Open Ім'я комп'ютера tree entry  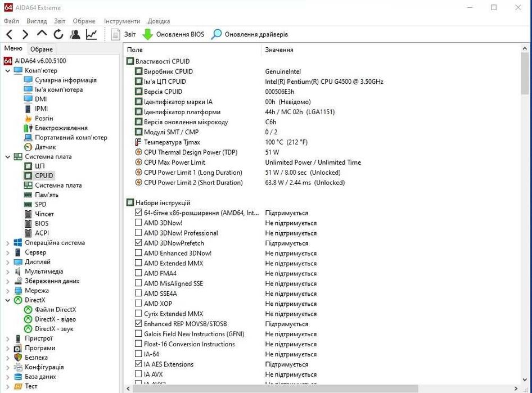tap(58, 89)
